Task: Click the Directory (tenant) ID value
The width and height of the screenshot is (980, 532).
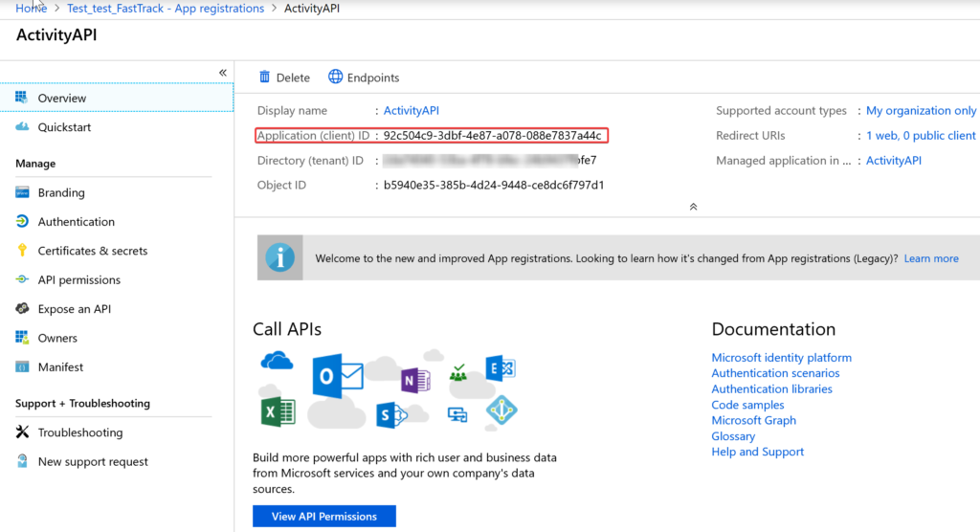Action: coord(490,160)
